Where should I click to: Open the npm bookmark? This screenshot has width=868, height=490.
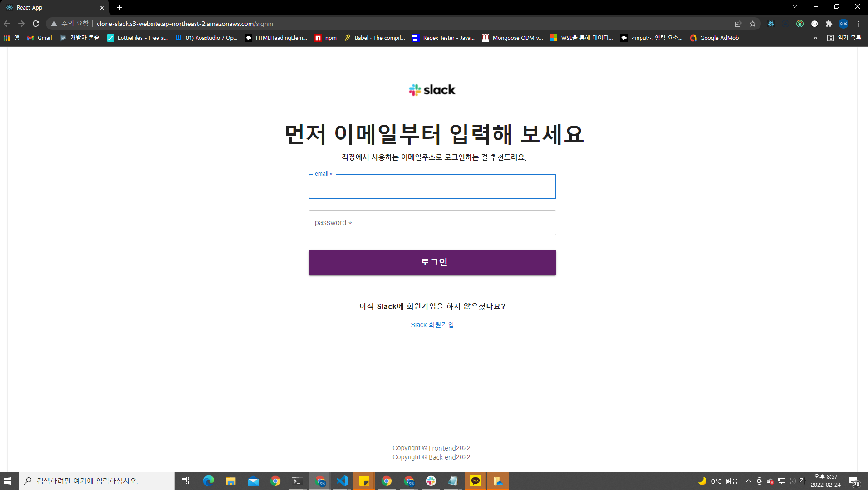(x=326, y=38)
